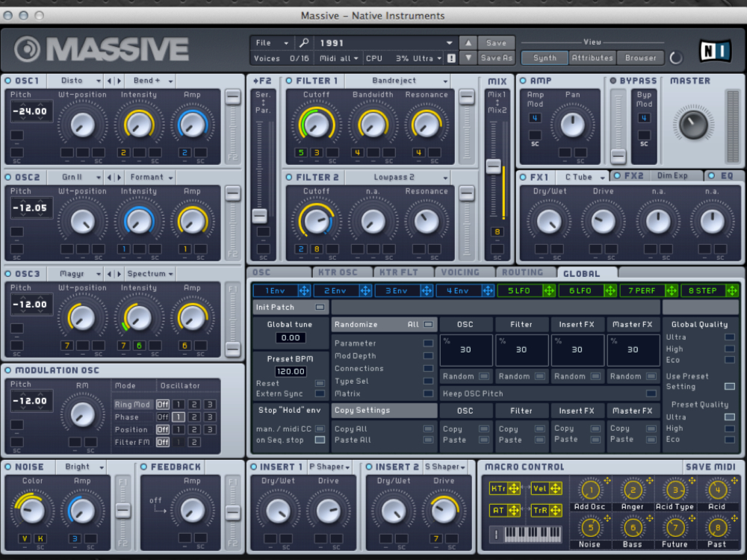Open the OSC1 Bend+ mode dropdown
The image size is (747, 560).
(x=151, y=81)
